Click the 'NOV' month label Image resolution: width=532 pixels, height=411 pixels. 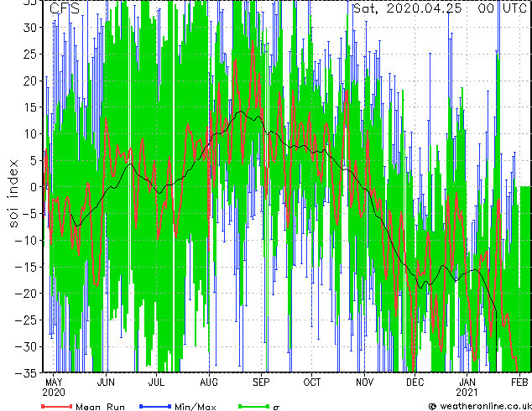pyautogui.click(x=364, y=382)
